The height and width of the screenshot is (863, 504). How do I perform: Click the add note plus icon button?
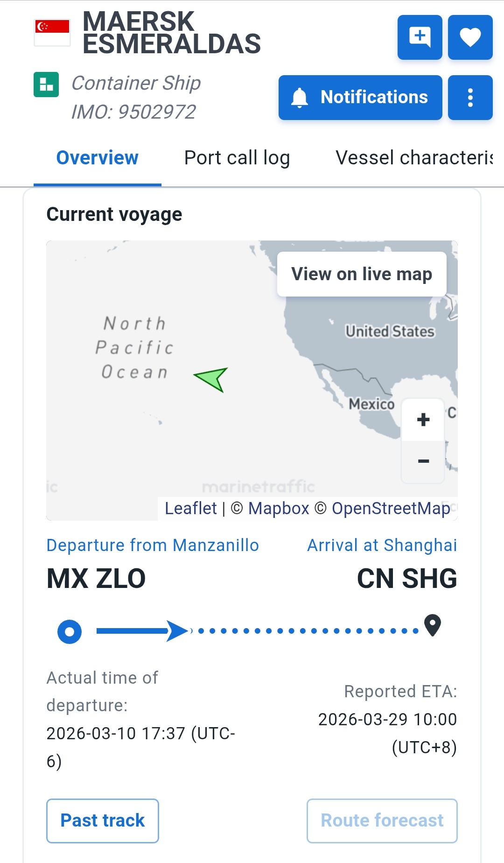pyautogui.click(x=420, y=37)
